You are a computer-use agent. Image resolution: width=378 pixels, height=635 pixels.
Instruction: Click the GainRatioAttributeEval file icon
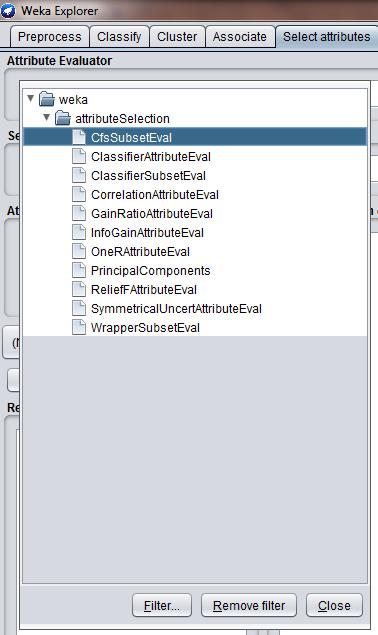pyautogui.click(x=79, y=213)
